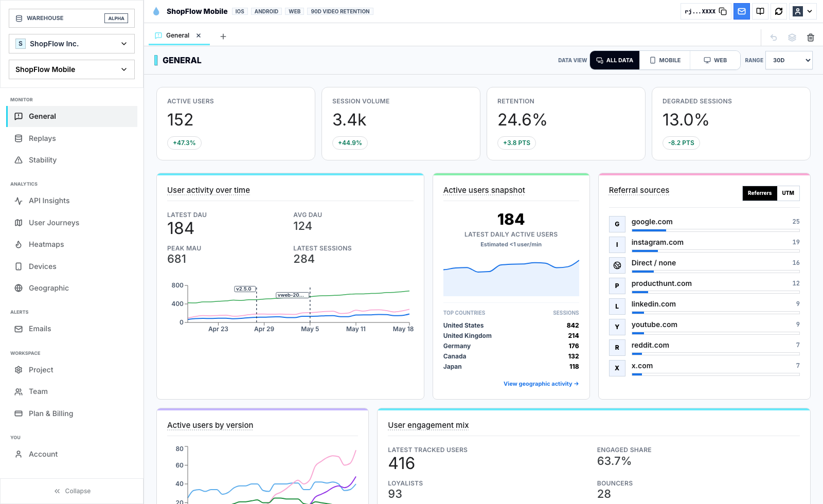Click the youtube.com Y icon
The width and height of the screenshot is (823, 504).
tap(617, 327)
